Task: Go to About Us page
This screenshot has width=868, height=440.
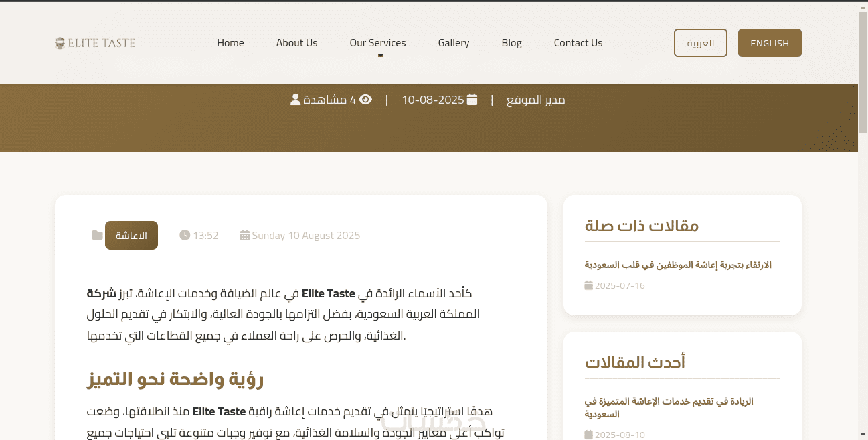Action: pos(296,43)
